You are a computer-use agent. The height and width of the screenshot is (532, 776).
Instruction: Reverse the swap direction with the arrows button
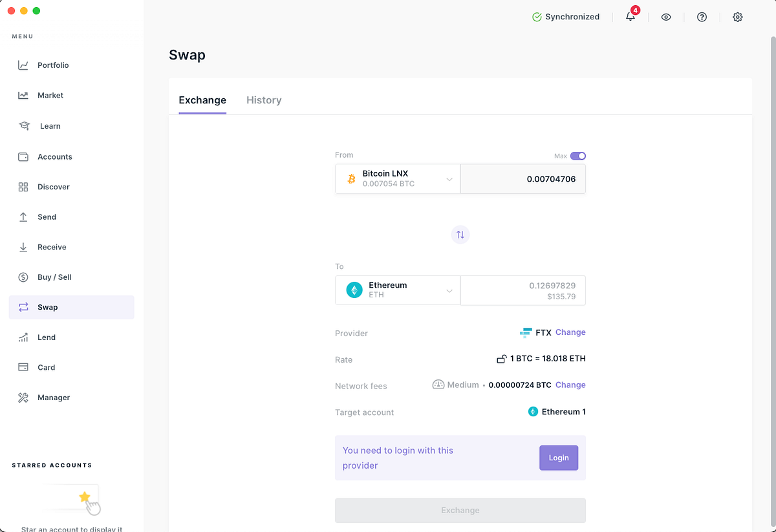point(460,235)
